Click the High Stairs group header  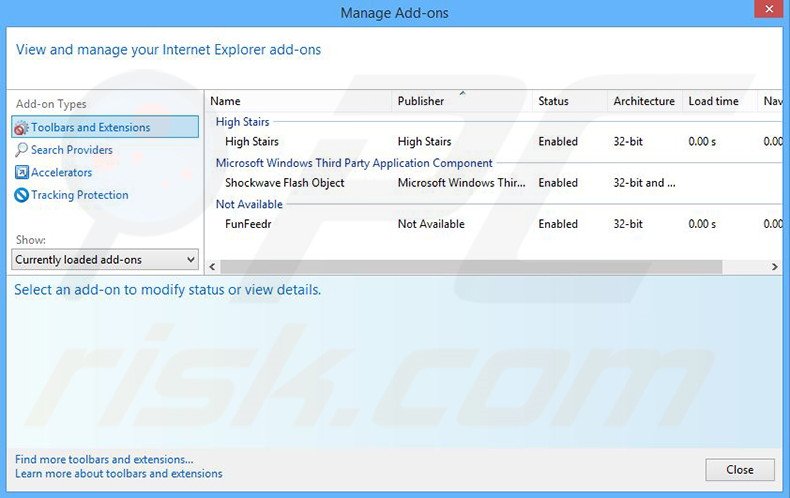coord(242,122)
